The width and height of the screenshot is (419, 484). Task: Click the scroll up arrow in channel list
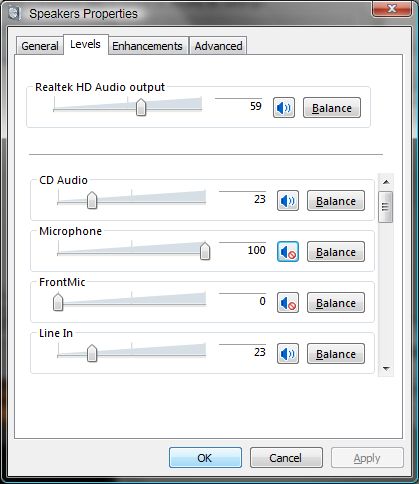[386, 182]
